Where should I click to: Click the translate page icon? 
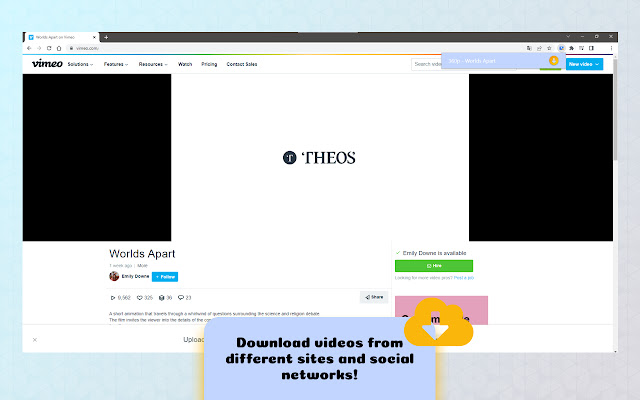(x=529, y=48)
